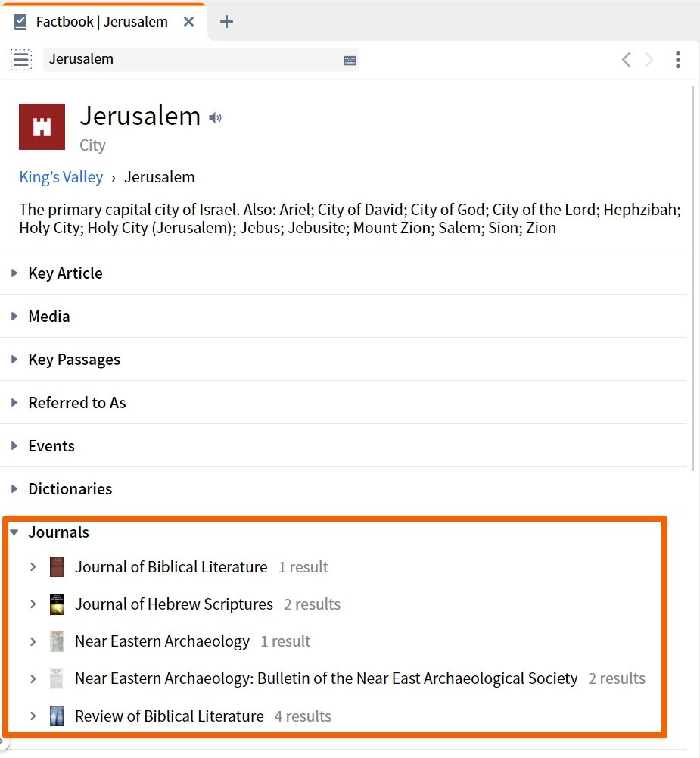The image size is (700, 758).
Task: Click the Factbook checkmark icon on the tab
Action: [x=20, y=20]
